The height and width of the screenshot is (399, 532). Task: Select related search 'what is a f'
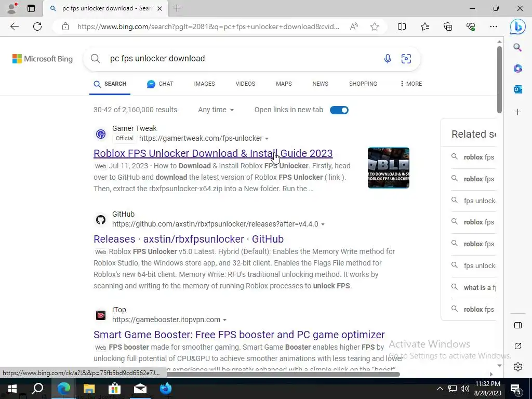pyautogui.click(x=480, y=288)
